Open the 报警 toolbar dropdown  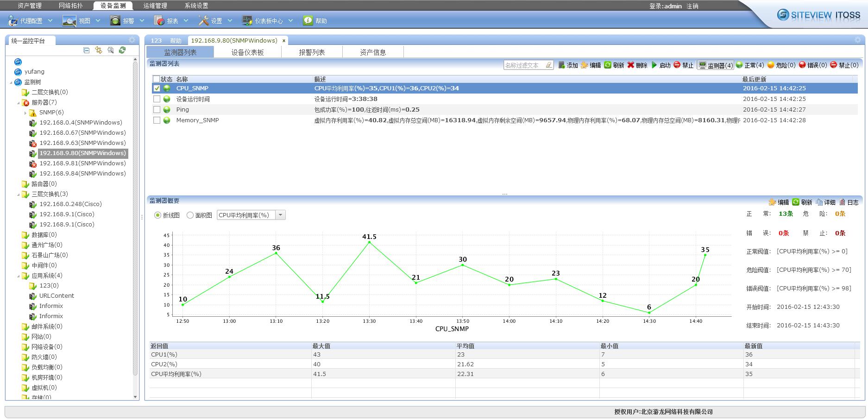click(142, 21)
